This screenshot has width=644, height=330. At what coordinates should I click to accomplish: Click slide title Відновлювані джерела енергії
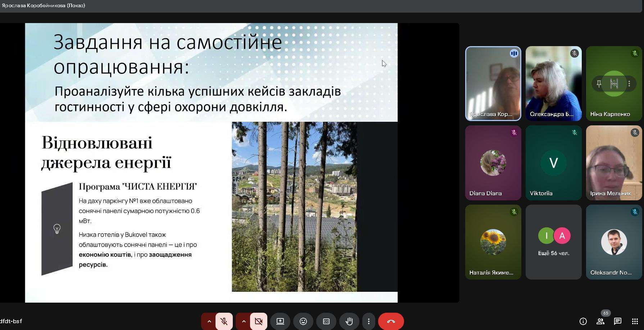pyautogui.click(x=106, y=152)
